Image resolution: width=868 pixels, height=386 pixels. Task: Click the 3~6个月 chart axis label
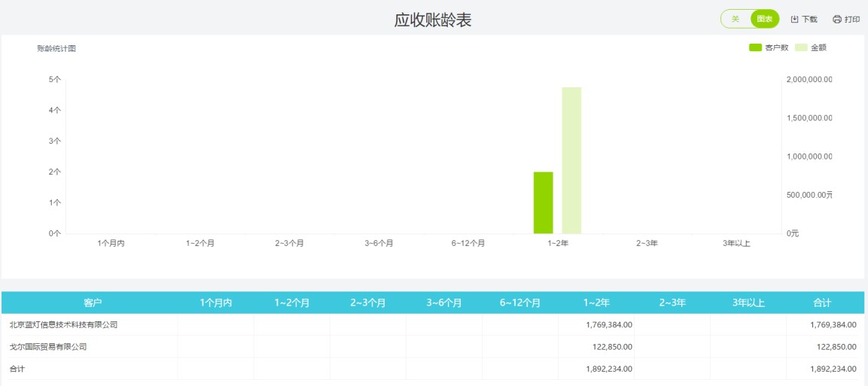point(379,243)
